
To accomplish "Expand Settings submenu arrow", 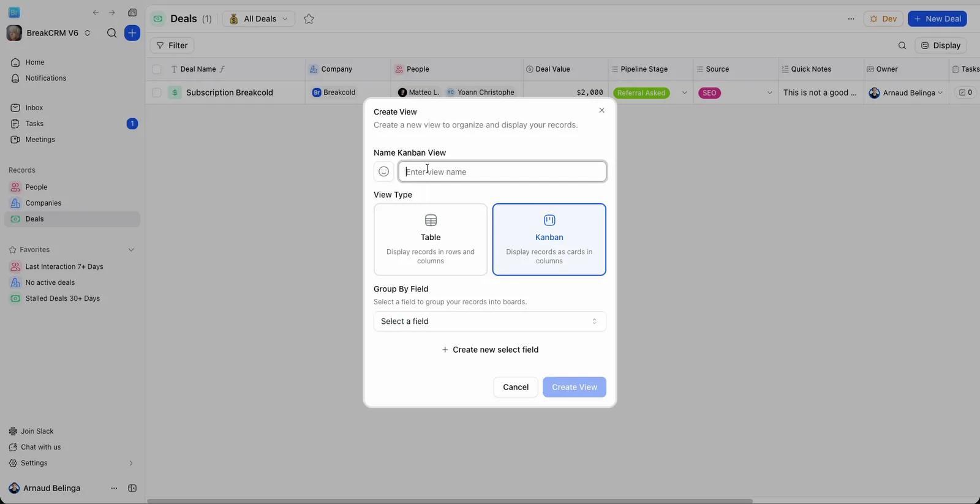I will coord(131,463).
